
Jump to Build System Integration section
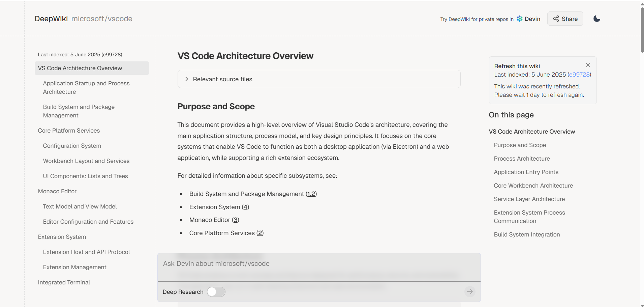[x=527, y=234]
